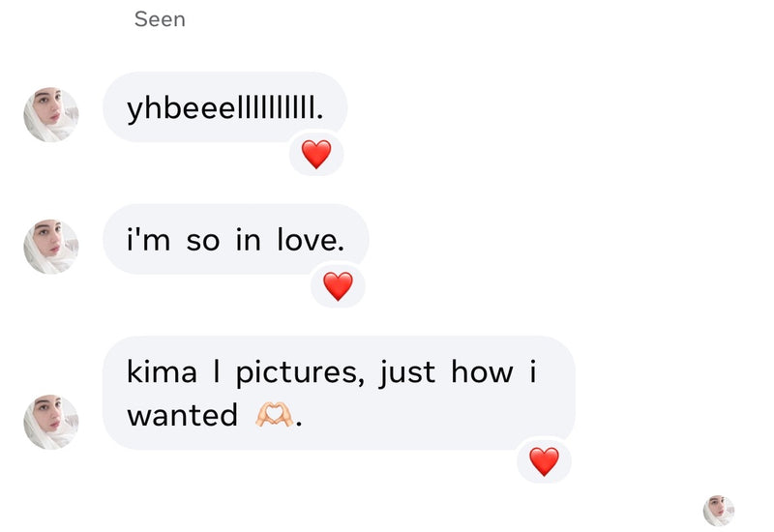Viewport: 774px width, 532px height.
Task: Click the word "love." in the second message
Action: coord(310,240)
